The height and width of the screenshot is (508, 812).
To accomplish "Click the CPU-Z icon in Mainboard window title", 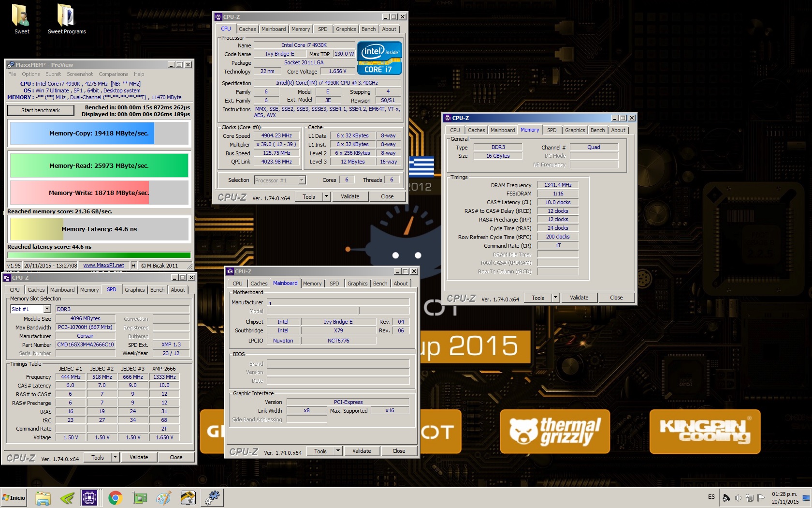I will [231, 271].
